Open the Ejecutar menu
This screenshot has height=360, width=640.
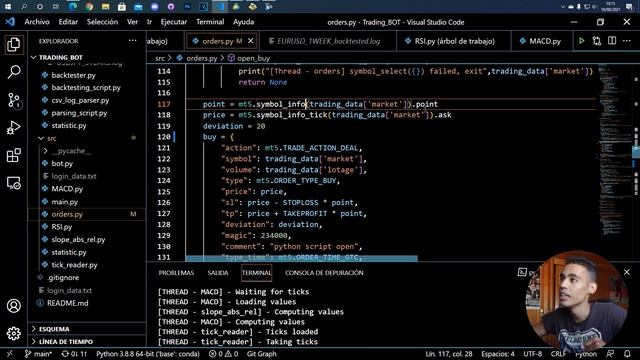pos(174,22)
